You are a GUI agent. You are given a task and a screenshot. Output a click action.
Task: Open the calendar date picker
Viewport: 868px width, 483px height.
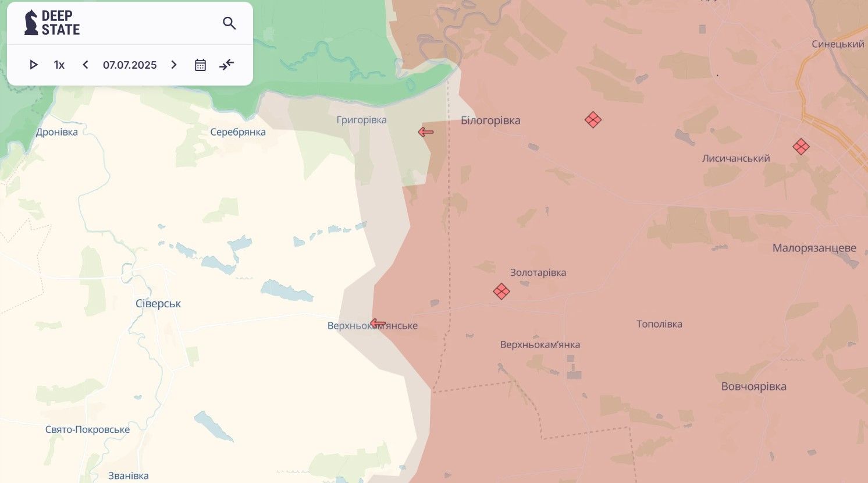(x=200, y=65)
